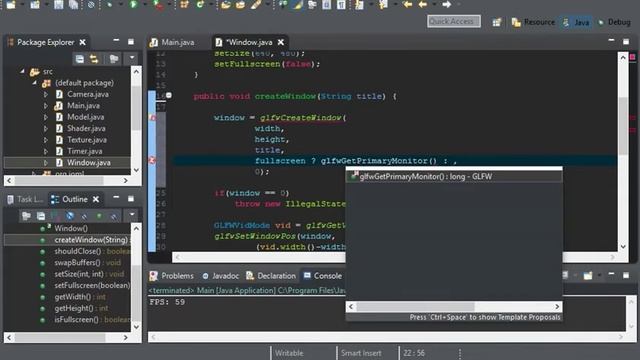
Task: Switch to the Debug perspective
Action: (614, 22)
